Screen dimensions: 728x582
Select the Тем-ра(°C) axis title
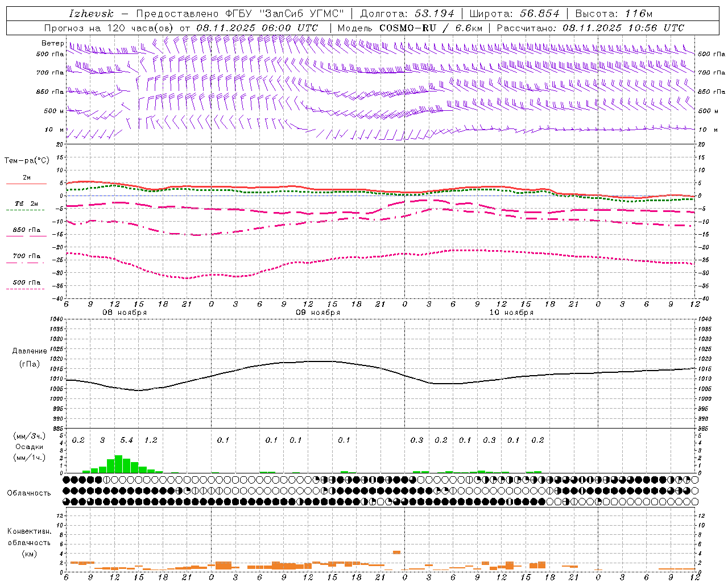(27, 161)
